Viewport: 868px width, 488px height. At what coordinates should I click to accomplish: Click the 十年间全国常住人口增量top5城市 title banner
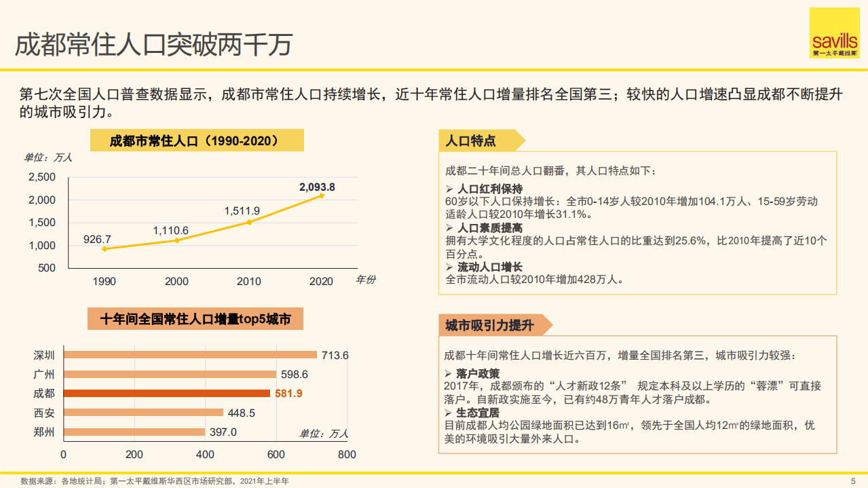pos(195,318)
